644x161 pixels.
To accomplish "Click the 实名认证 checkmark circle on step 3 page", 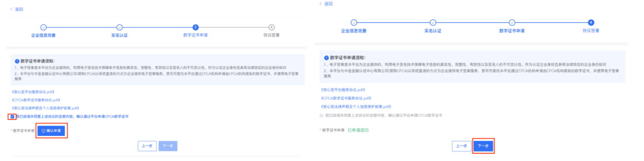I will tap(120, 27).
